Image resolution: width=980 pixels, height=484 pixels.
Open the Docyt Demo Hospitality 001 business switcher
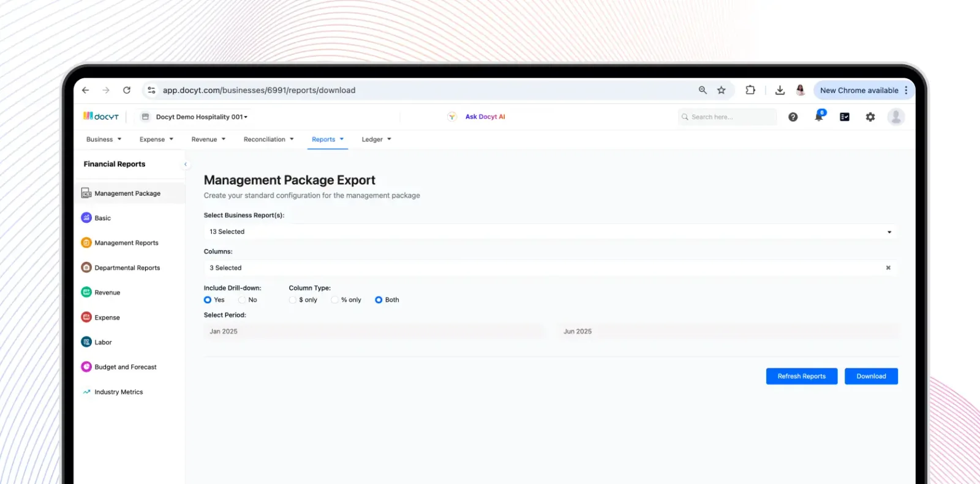(195, 117)
